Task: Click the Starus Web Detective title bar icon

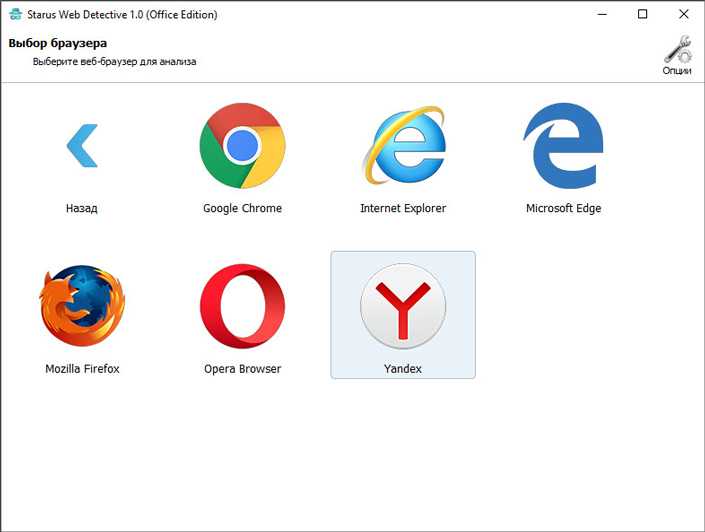Action: click(15, 14)
